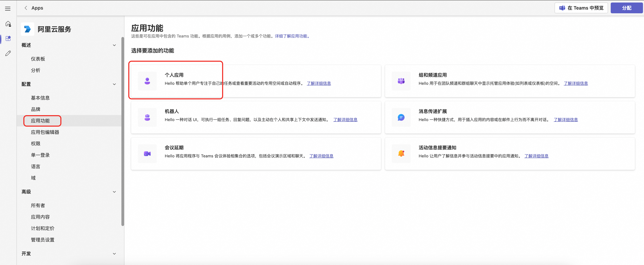Screen dimensions: 644x265
Task: Click the 消息传递扩展 chat bubble icon
Action: tap(401, 117)
